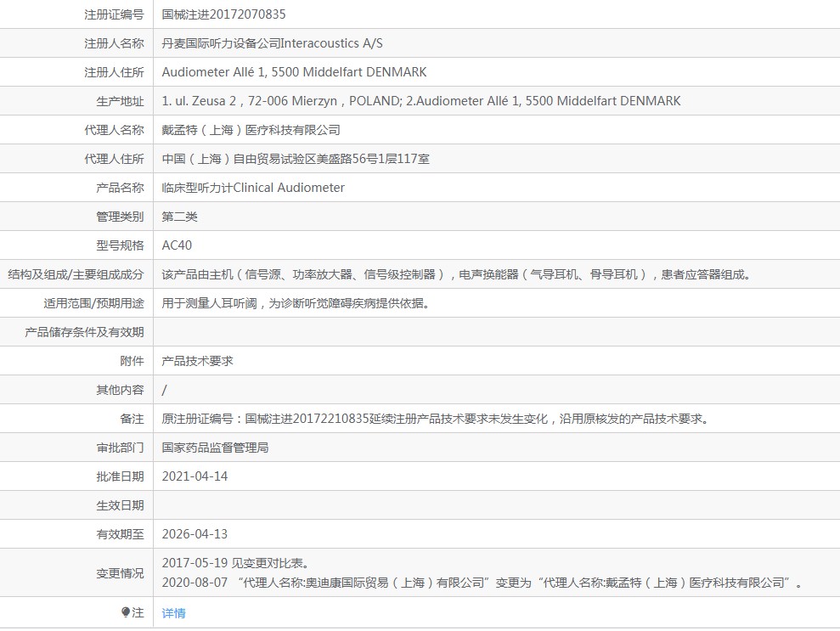Click the 生产地址 row label
Screen dimensions: 840x631
tap(120, 101)
